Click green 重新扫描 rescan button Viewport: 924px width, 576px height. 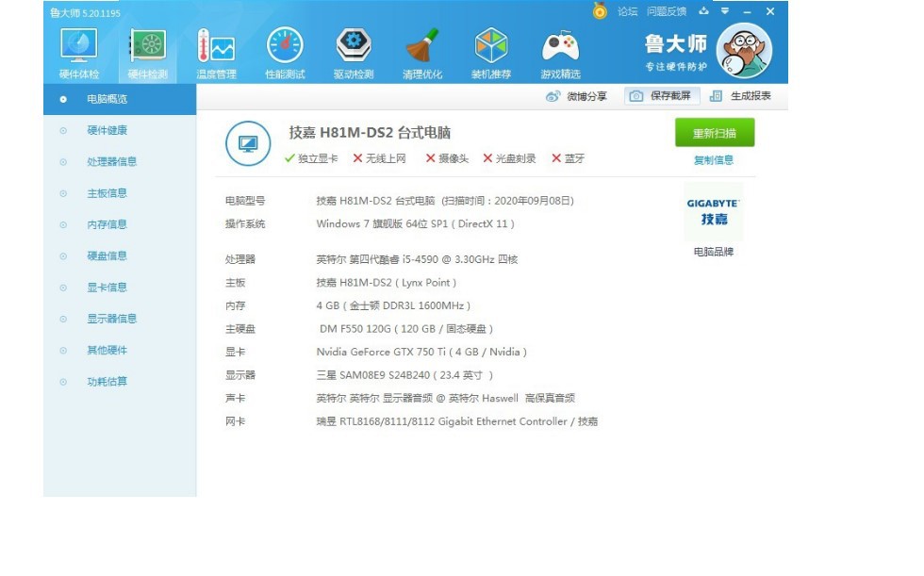(715, 133)
